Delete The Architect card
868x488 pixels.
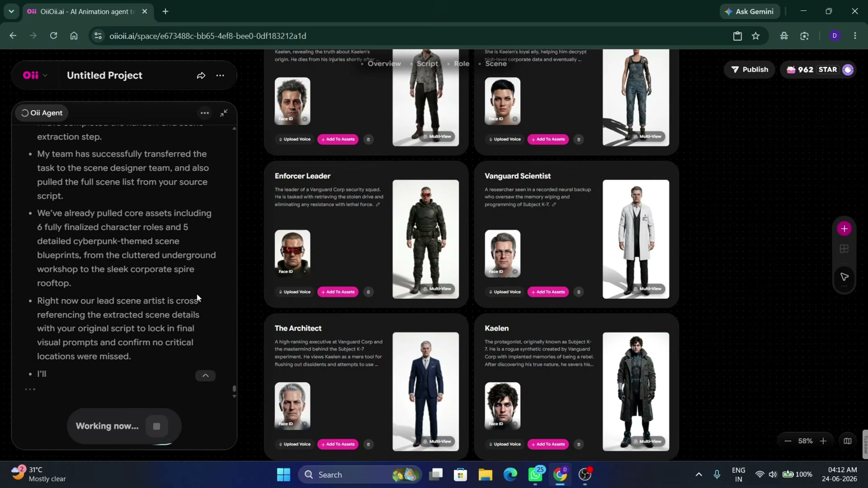[x=368, y=444]
